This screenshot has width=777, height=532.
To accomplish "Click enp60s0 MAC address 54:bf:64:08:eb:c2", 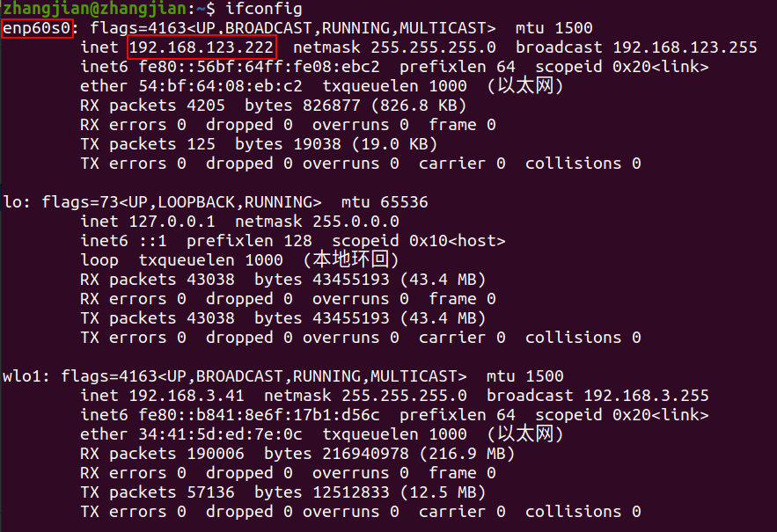I will pos(220,86).
